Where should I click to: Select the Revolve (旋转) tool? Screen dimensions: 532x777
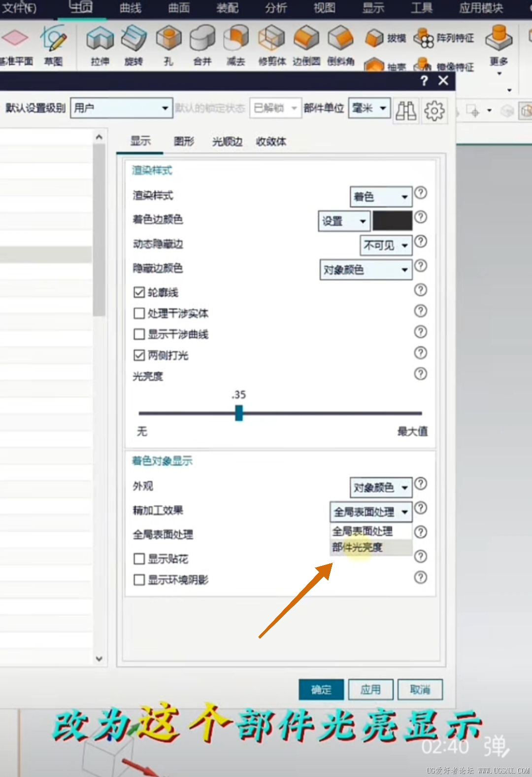(x=133, y=46)
